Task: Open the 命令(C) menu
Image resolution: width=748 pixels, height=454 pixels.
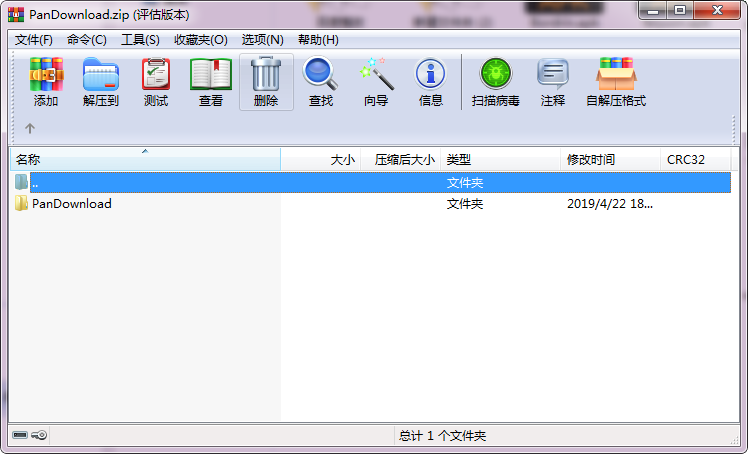Action: 86,40
